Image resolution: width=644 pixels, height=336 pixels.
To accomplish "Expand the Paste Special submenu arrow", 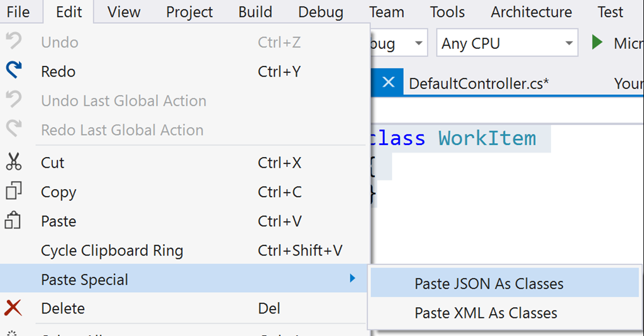I will (353, 279).
